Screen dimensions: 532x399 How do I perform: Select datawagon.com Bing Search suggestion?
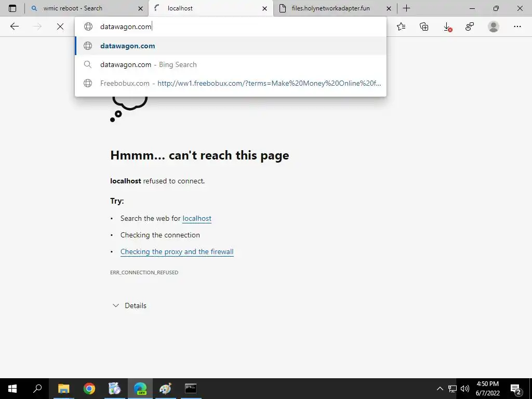click(231, 64)
